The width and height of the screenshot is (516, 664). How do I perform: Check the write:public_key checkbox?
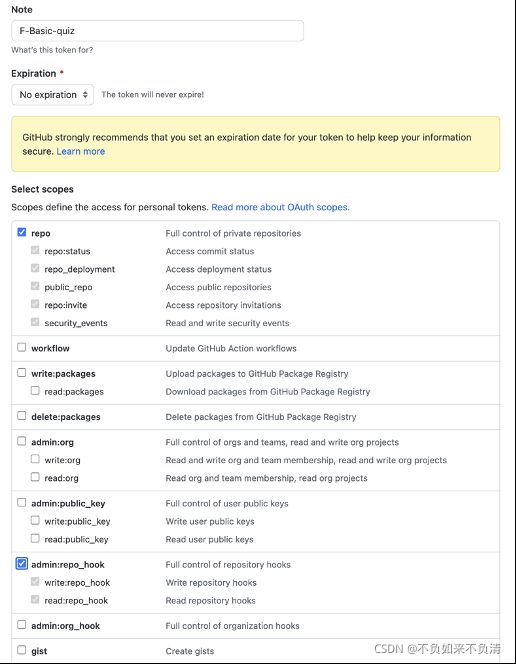(35, 520)
